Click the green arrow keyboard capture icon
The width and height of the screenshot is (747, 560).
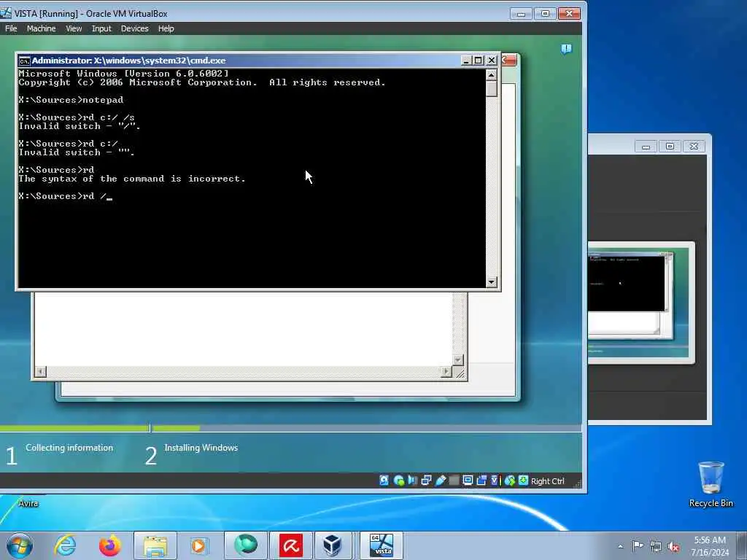coord(523,481)
